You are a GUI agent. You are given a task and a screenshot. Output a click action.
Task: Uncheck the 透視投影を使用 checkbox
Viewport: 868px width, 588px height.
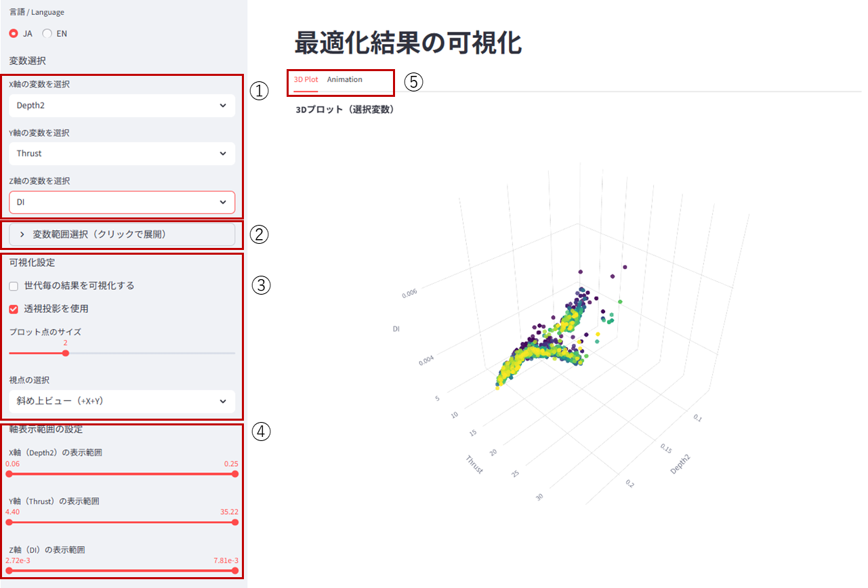click(14, 309)
